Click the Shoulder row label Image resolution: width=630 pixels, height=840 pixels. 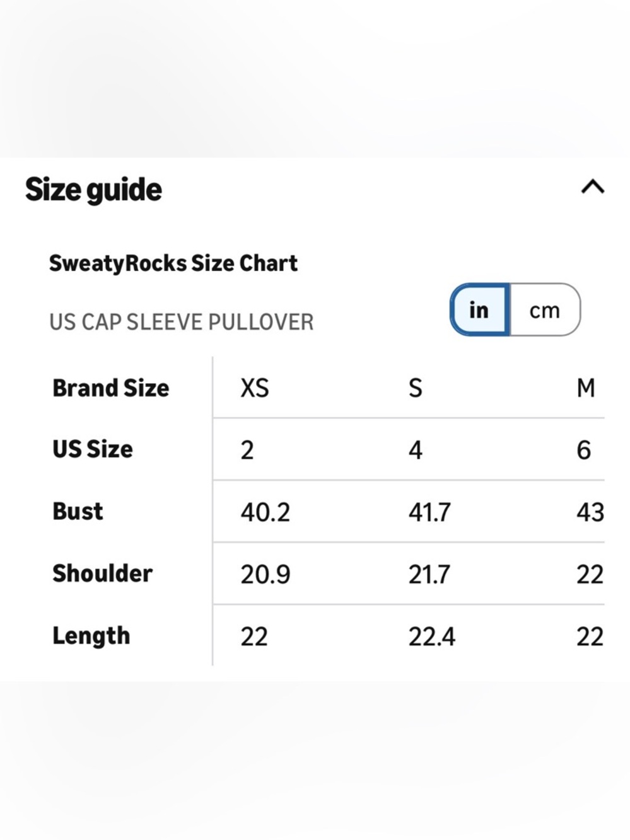click(102, 573)
